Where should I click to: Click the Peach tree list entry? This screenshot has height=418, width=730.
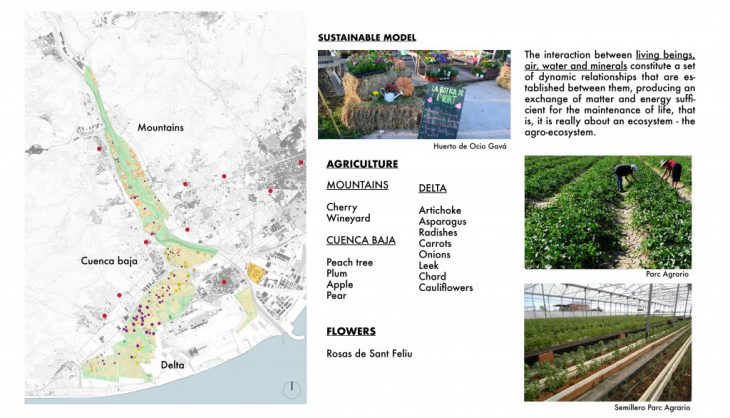pyautogui.click(x=350, y=262)
